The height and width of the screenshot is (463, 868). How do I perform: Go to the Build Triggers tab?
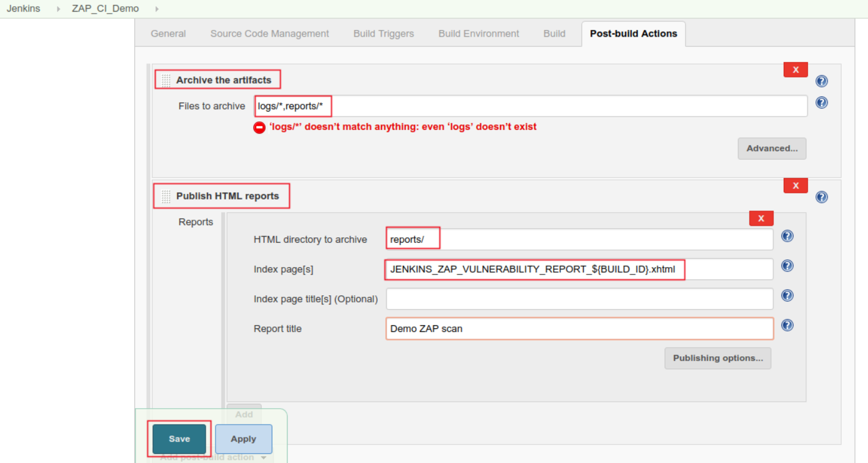click(383, 34)
